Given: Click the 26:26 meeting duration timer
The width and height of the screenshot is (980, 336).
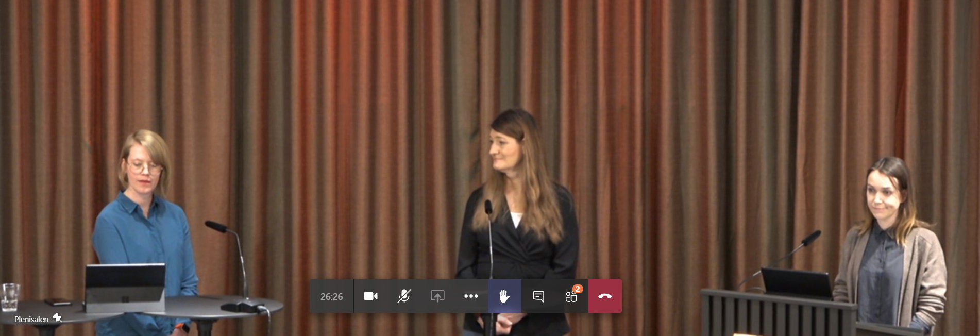Looking at the screenshot, I should coord(331,296).
